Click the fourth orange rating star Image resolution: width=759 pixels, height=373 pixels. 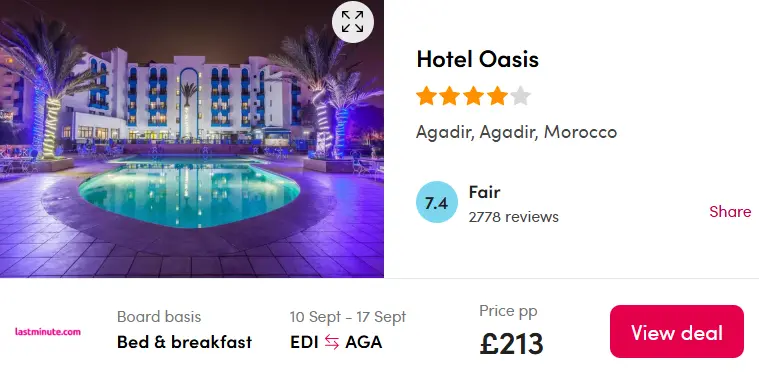click(x=497, y=96)
